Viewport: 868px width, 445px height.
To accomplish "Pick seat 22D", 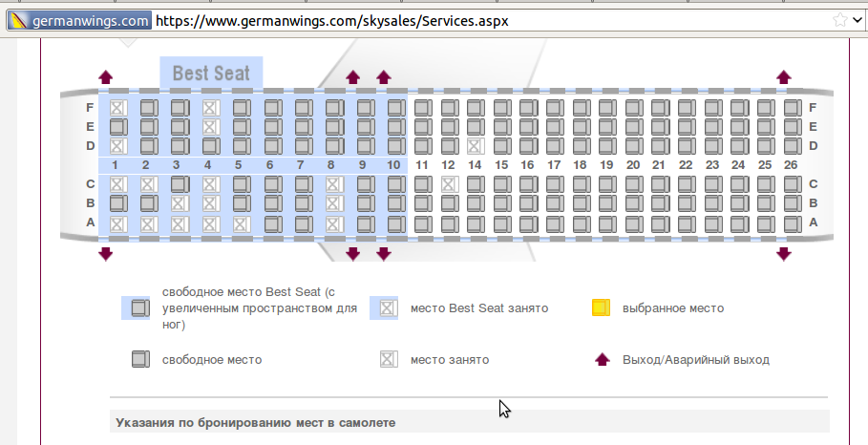I will pos(687,146).
